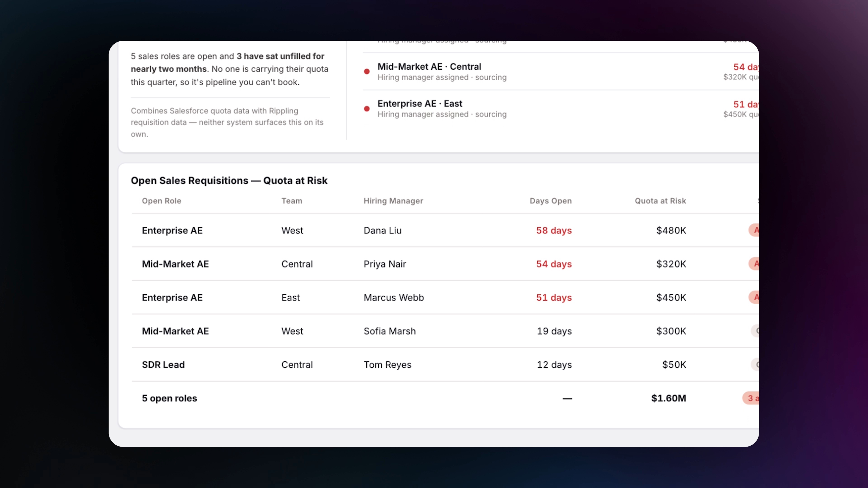Click the Open Sales Requisitions — Quota at Risk heading
The image size is (868, 488).
229,181
